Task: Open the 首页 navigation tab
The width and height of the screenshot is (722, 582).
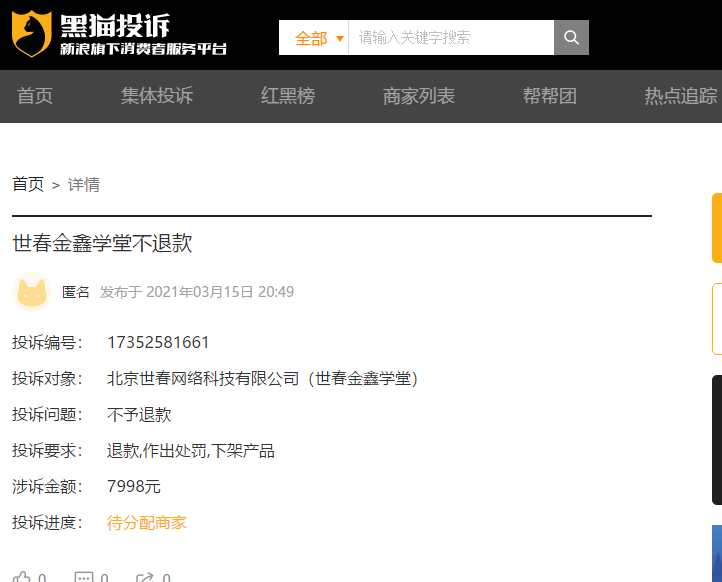Action: [35, 96]
